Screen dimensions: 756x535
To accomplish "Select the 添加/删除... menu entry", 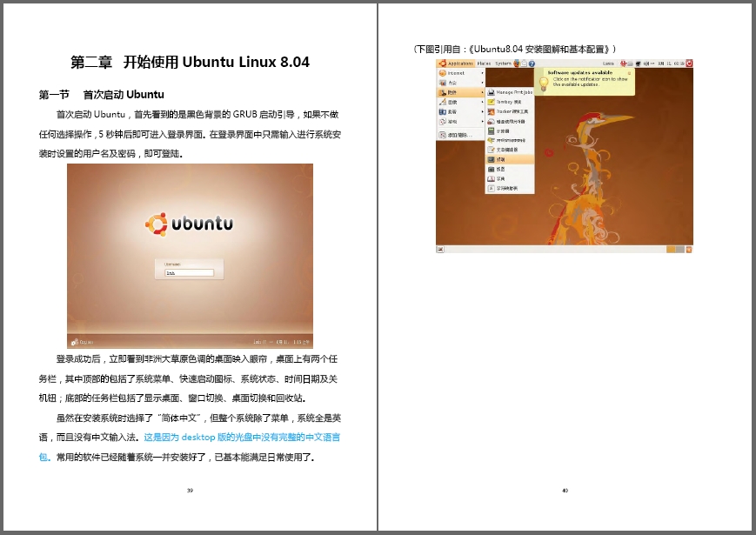I will pyautogui.click(x=460, y=135).
